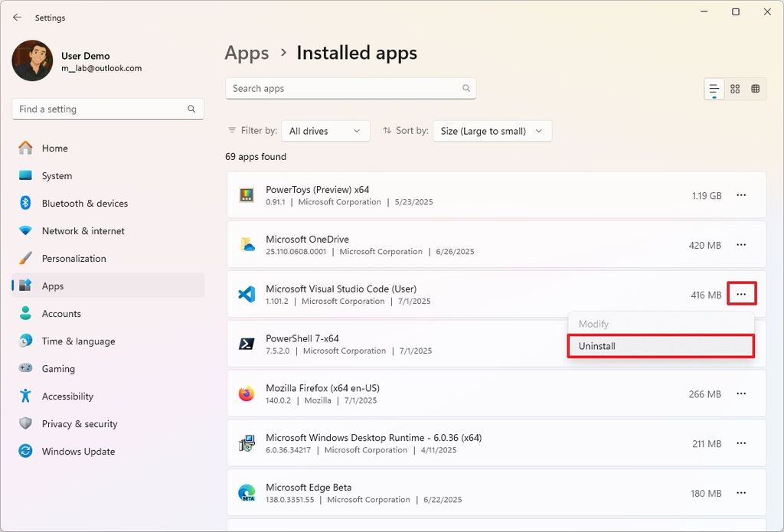Open Network & internet settings
Viewport: 784px width, 532px height.
[107, 230]
